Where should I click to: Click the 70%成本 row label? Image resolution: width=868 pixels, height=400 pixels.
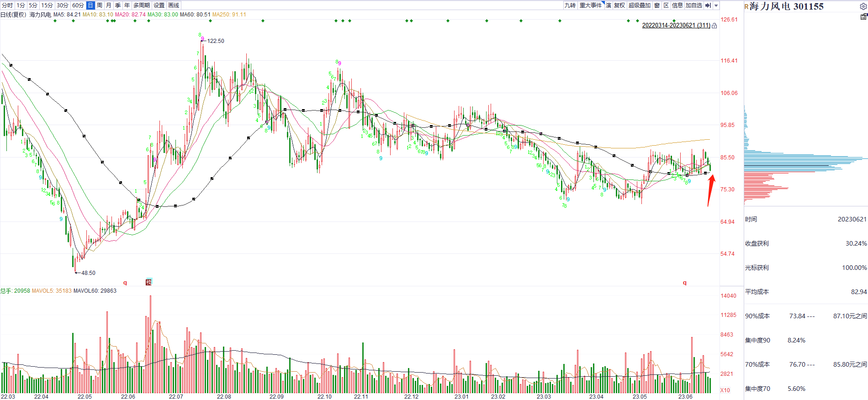click(757, 364)
